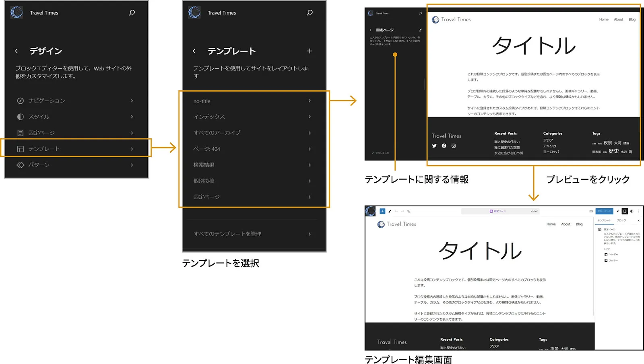Toggle the settings sidebar panel icon
The height and width of the screenshot is (364, 644).
(x=625, y=211)
